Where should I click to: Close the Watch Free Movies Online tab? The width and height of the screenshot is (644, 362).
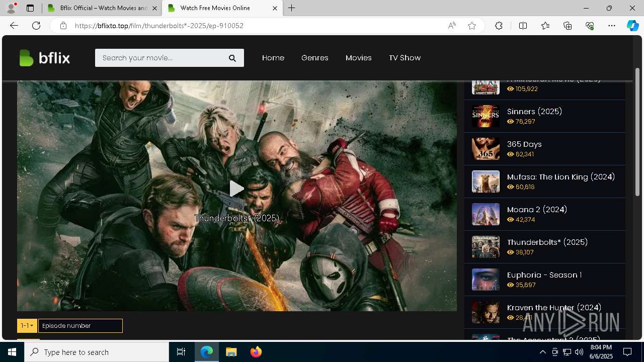click(x=275, y=8)
